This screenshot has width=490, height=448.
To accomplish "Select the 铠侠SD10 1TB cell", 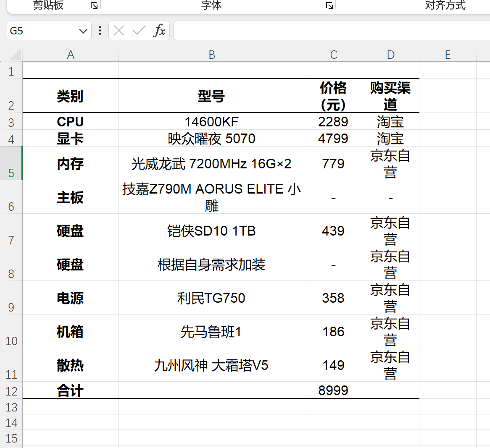I will (211, 231).
